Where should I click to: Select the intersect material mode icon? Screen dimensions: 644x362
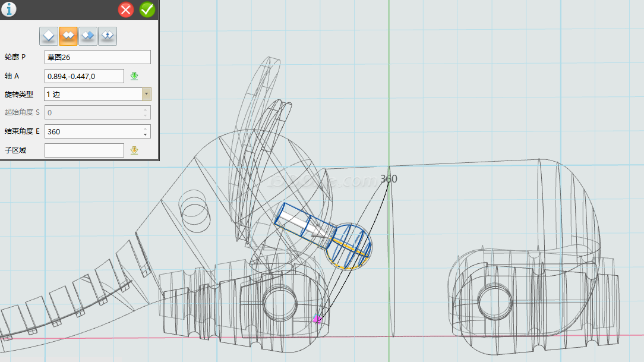tap(108, 36)
